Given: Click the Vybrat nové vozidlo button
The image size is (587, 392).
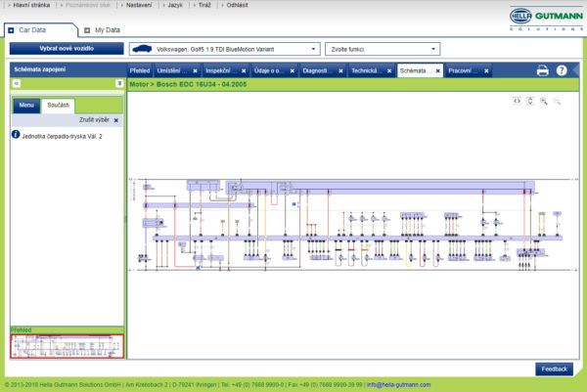Looking at the screenshot, I should (x=68, y=48).
